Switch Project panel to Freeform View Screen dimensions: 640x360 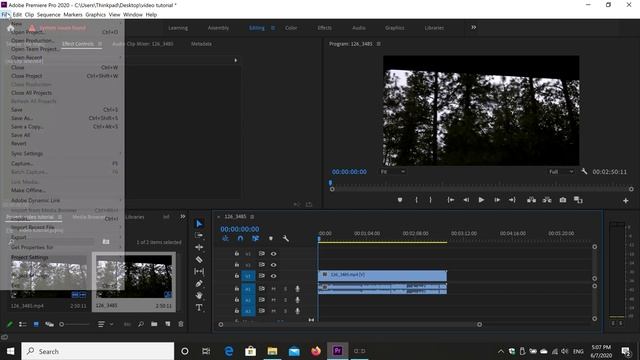[x=49, y=324]
